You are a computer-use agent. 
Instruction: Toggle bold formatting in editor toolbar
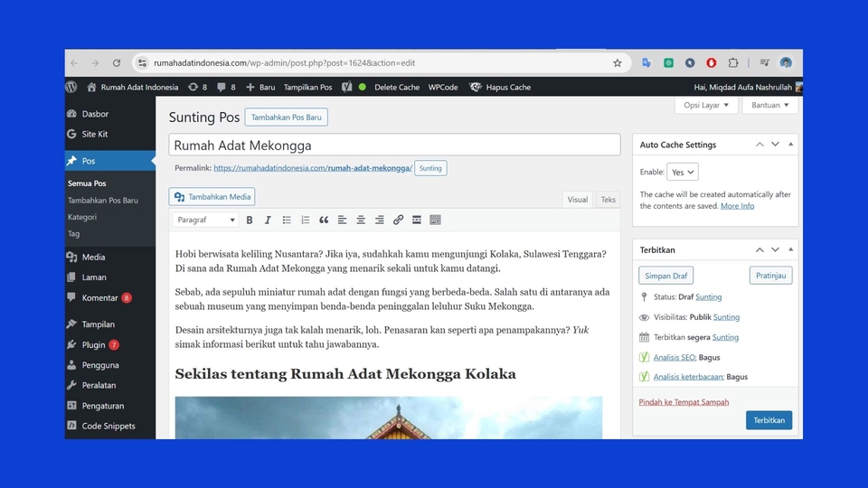(x=250, y=220)
